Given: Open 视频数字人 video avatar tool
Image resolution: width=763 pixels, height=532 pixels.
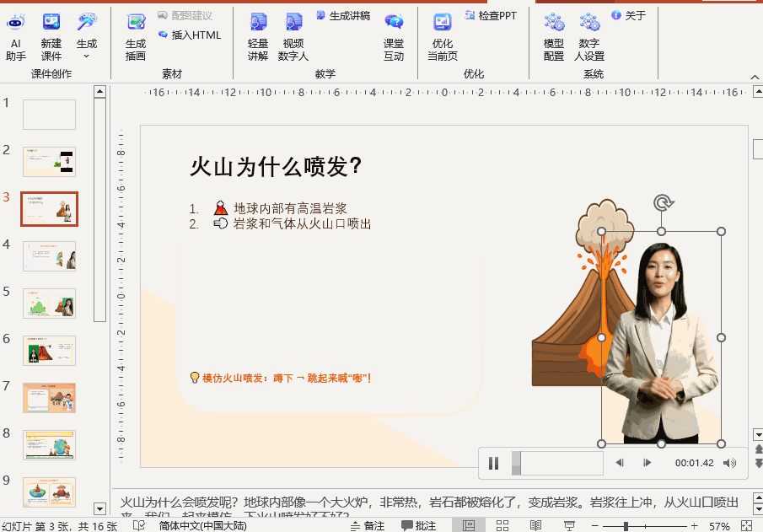Looking at the screenshot, I should pyautogui.click(x=293, y=37).
